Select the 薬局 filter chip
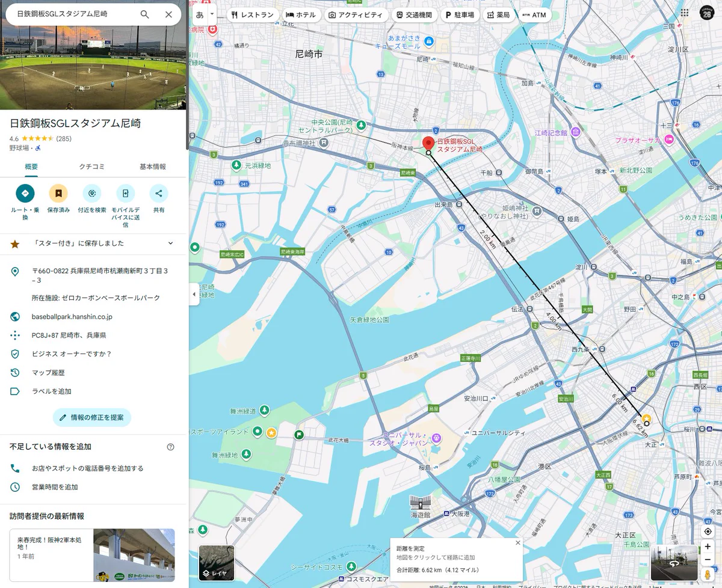722x588 pixels. point(499,15)
